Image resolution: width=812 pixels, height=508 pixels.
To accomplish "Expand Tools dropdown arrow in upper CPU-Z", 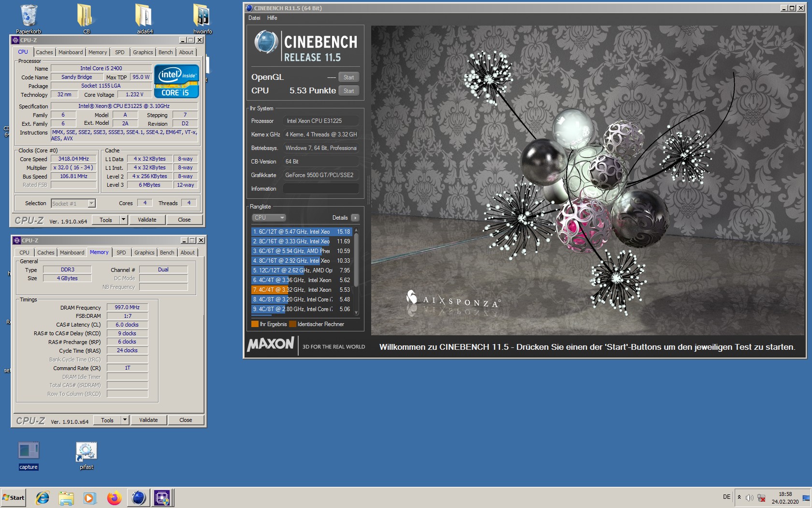I will [x=123, y=220].
